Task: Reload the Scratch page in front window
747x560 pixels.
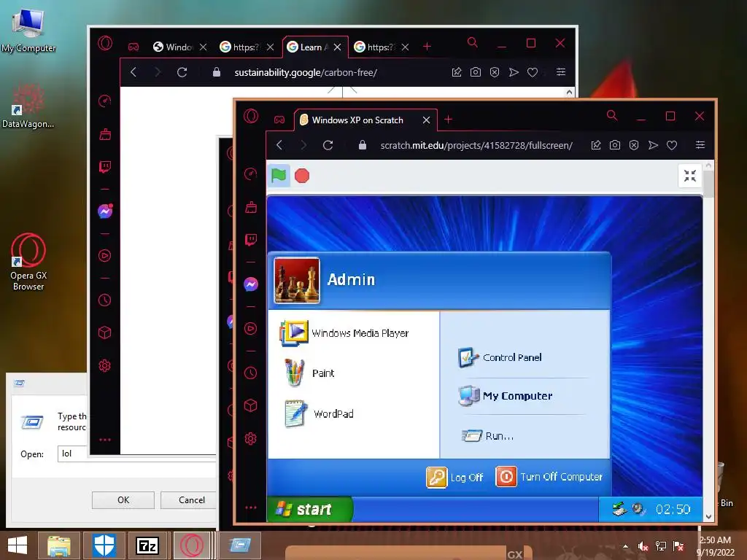Action: (x=328, y=145)
